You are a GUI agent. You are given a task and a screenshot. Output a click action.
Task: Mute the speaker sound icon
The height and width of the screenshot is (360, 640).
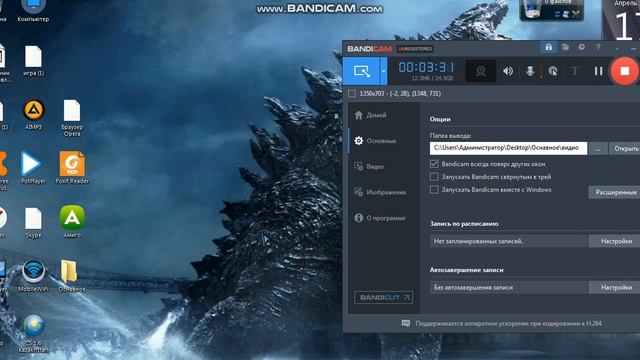508,71
